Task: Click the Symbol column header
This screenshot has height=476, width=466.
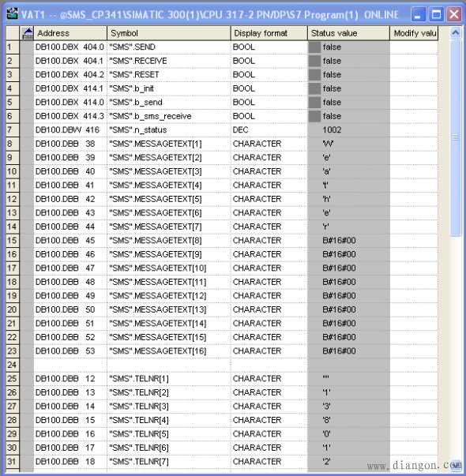Action: point(169,33)
